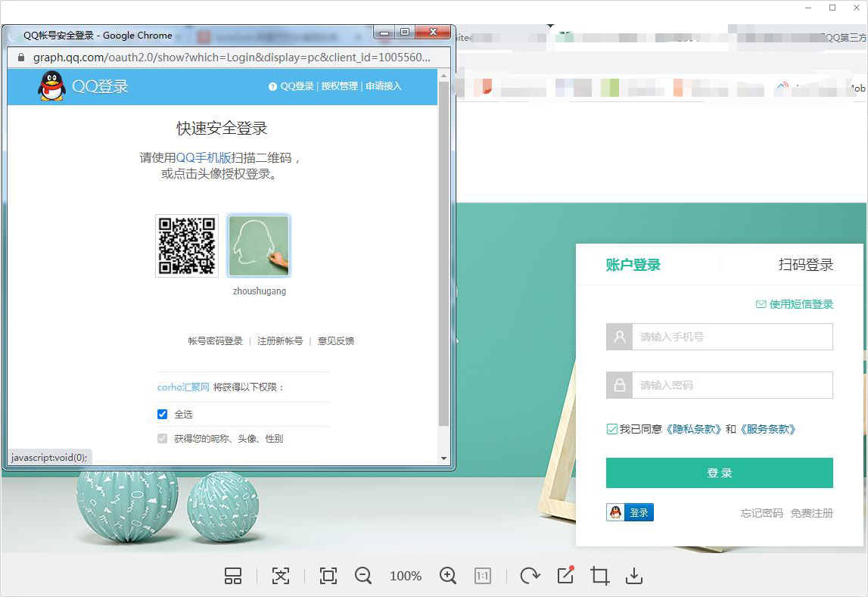Download the image with the download icon
The height and width of the screenshot is (597, 868).
click(x=634, y=576)
